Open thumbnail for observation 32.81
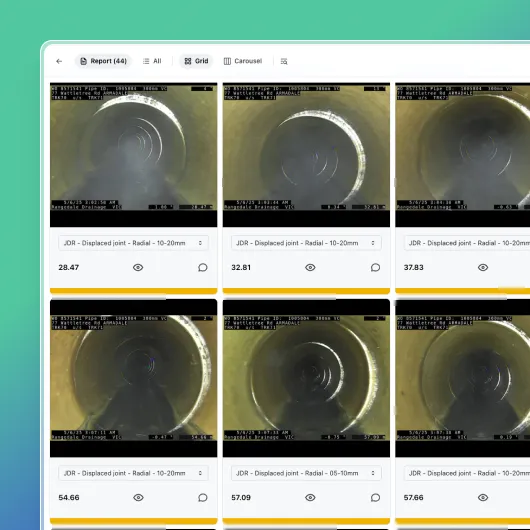 (306, 154)
